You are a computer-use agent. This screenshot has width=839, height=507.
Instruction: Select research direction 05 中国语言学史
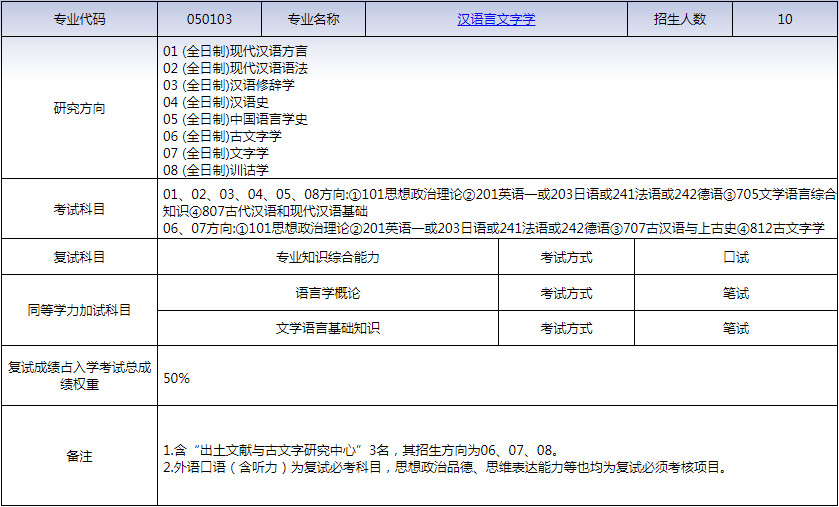(x=235, y=119)
